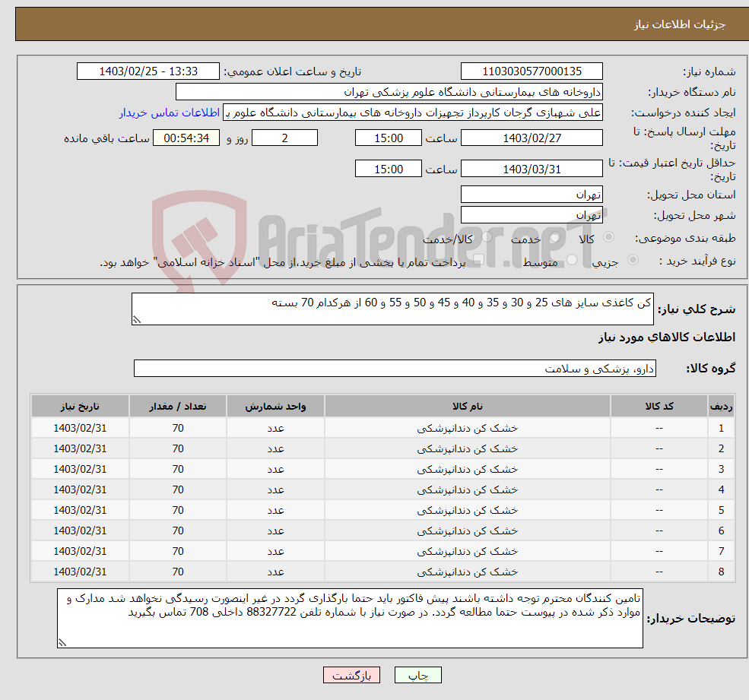Screen dimensions: 749x700
Task: Click item name in row 8
Action: tap(467, 572)
